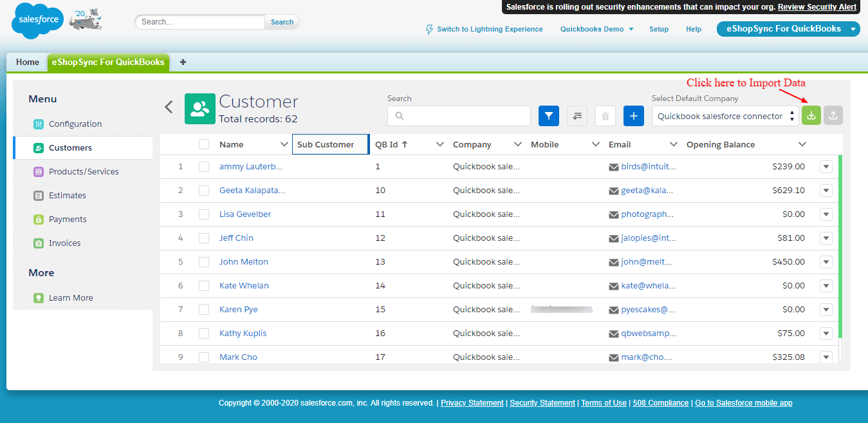Open the blue filter funnel button

tap(548, 116)
